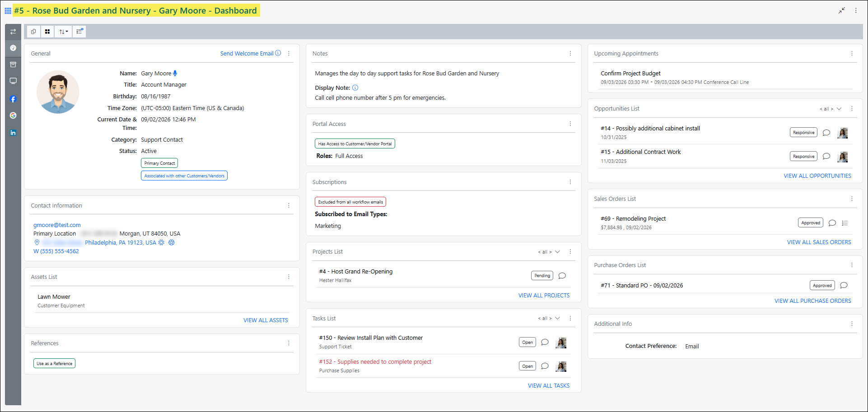The height and width of the screenshot is (412, 868).
Task: Open the Google sidebar icon
Action: coord(13,116)
